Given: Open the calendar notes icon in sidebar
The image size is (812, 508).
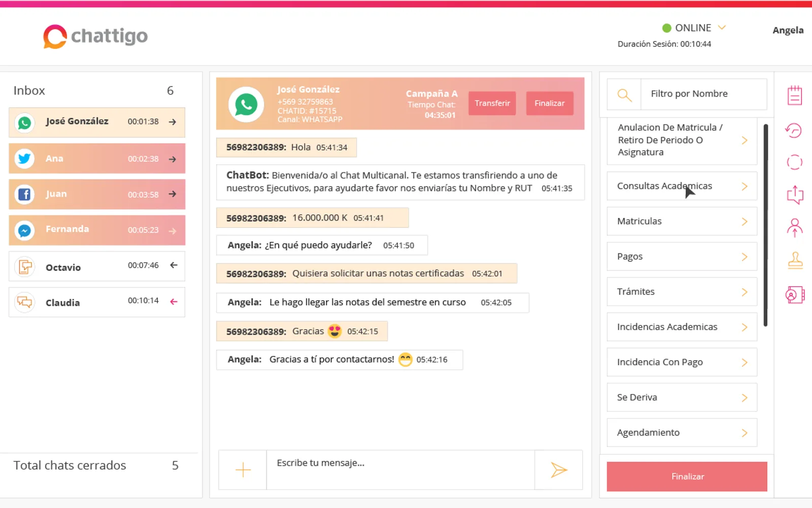Looking at the screenshot, I should [795, 95].
